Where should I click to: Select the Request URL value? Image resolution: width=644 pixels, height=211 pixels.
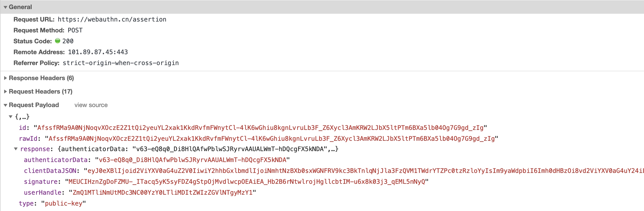(x=112, y=19)
